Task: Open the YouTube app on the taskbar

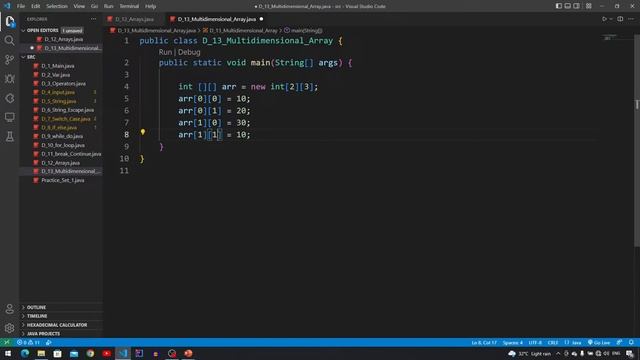Action: pos(107,353)
